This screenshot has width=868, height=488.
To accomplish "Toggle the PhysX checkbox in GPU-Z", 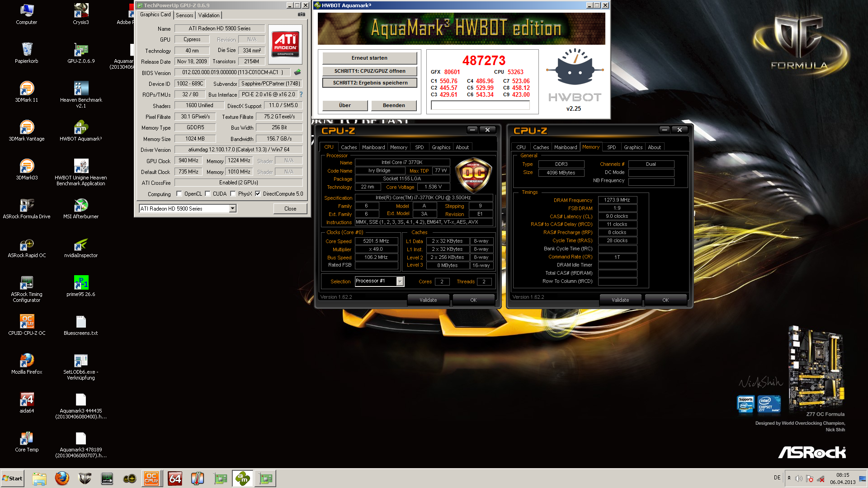I will pyautogui.click(x=233, y=194).
